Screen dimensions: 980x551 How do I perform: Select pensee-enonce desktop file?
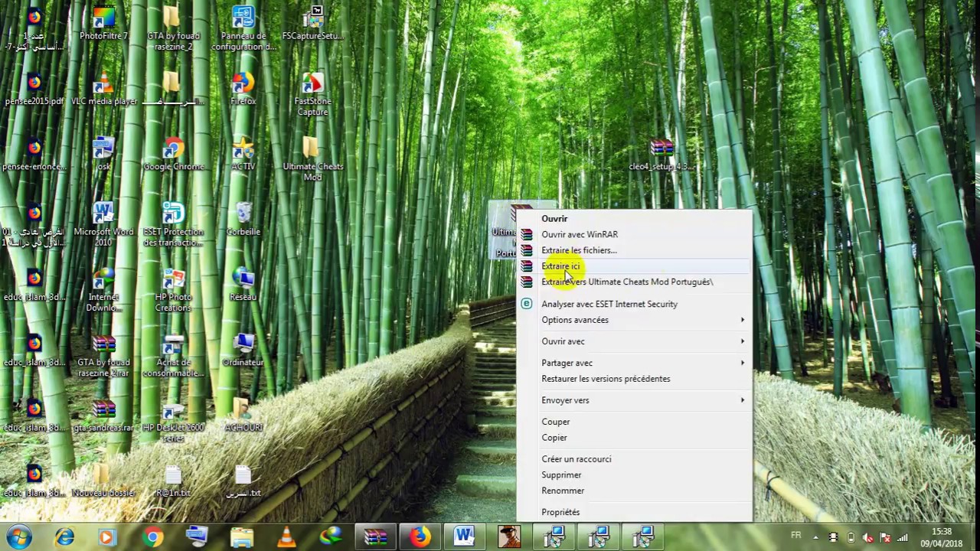tap(34, 155)
